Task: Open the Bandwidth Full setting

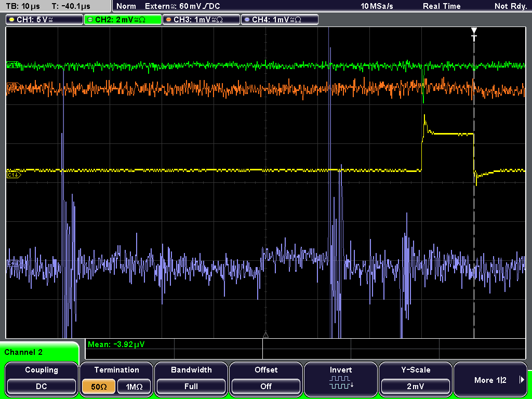Action: click(x=191, y=379)
